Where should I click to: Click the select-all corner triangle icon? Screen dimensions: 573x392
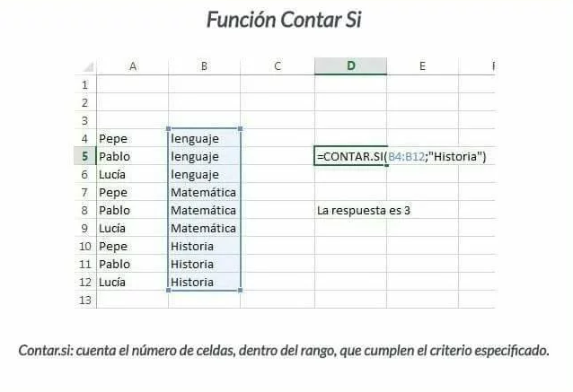pyautogui.click(x=88, y=67)
